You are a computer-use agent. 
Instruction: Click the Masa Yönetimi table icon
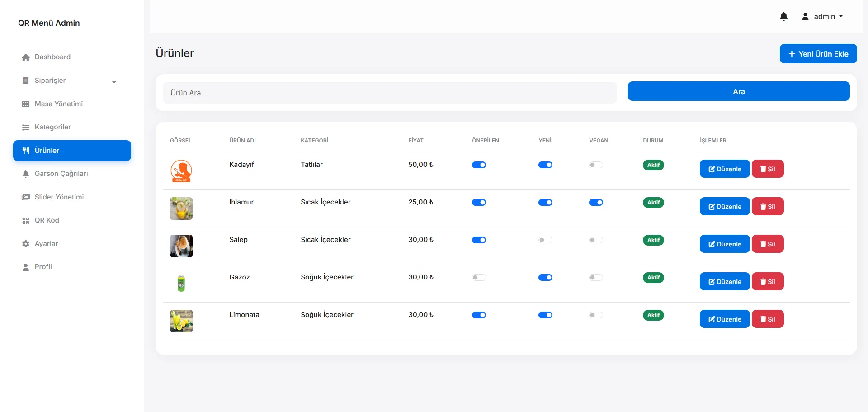(x=26, y=104)
